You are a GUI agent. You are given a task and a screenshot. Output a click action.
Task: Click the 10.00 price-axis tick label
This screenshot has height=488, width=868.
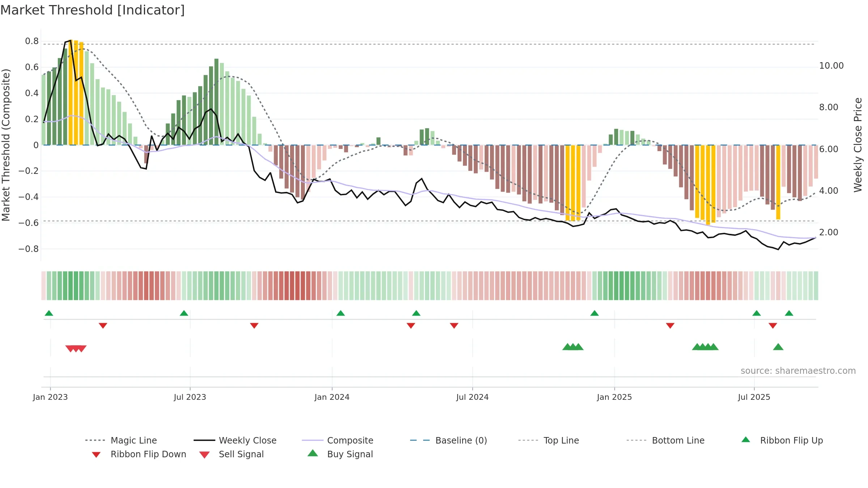pos(831,66)
